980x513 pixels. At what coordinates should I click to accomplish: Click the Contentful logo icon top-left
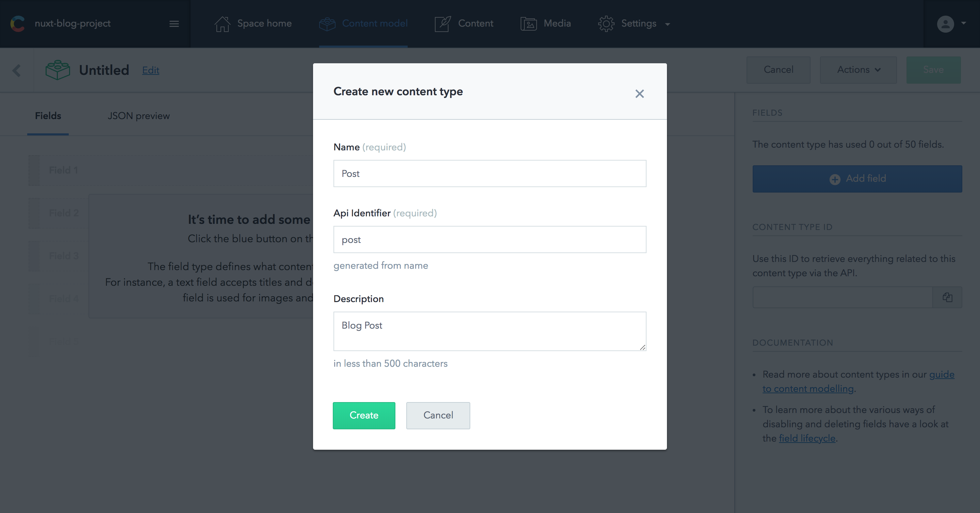click(x=18, y=23)
